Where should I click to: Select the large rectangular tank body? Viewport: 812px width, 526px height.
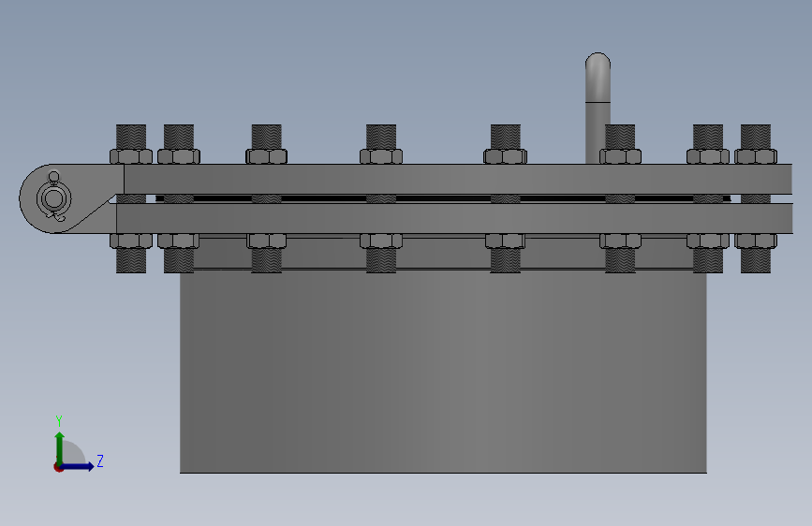tap(443, 371)
